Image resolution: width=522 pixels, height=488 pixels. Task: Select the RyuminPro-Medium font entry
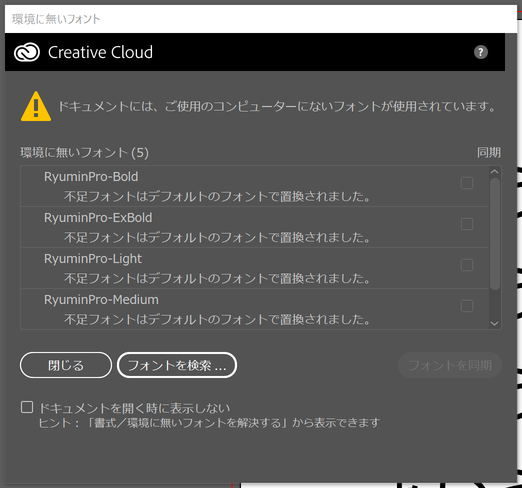point(255,309)
